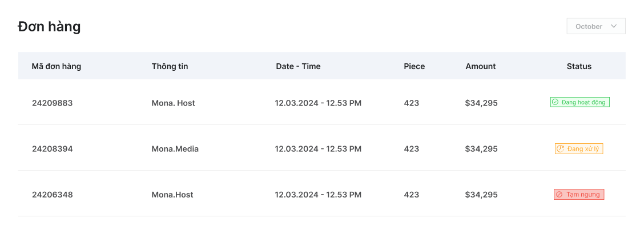Image resolution: width=644 pixels, height=238 pixels.
Task: Click the orange processing clock icon
Action: click(561, 148)
